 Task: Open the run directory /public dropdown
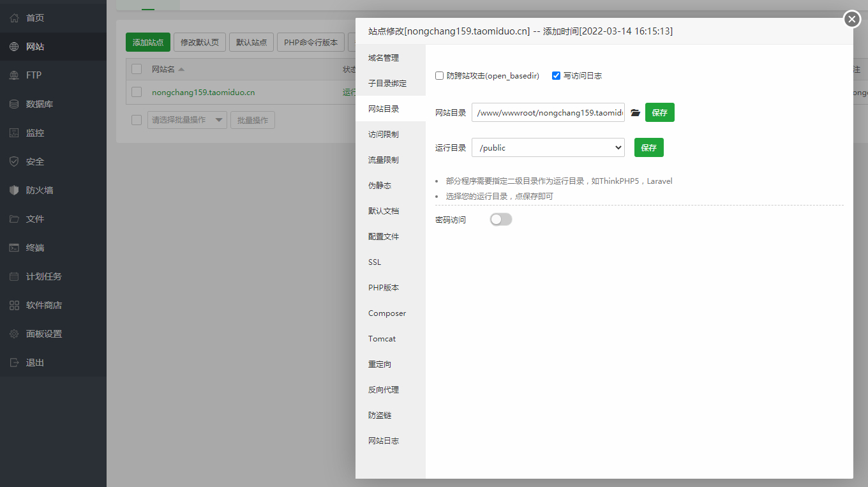click(x=548, y=147)
